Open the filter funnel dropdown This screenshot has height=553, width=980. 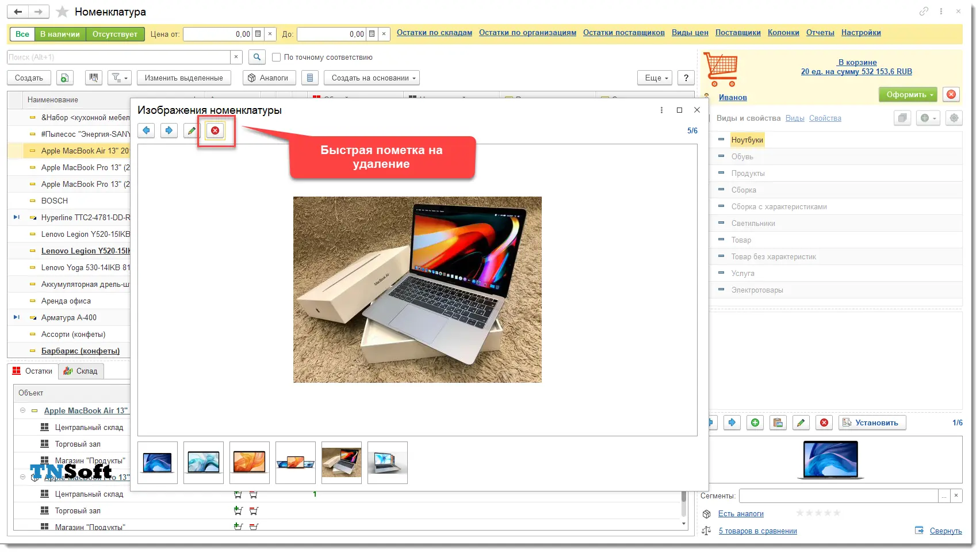(120, 78)
